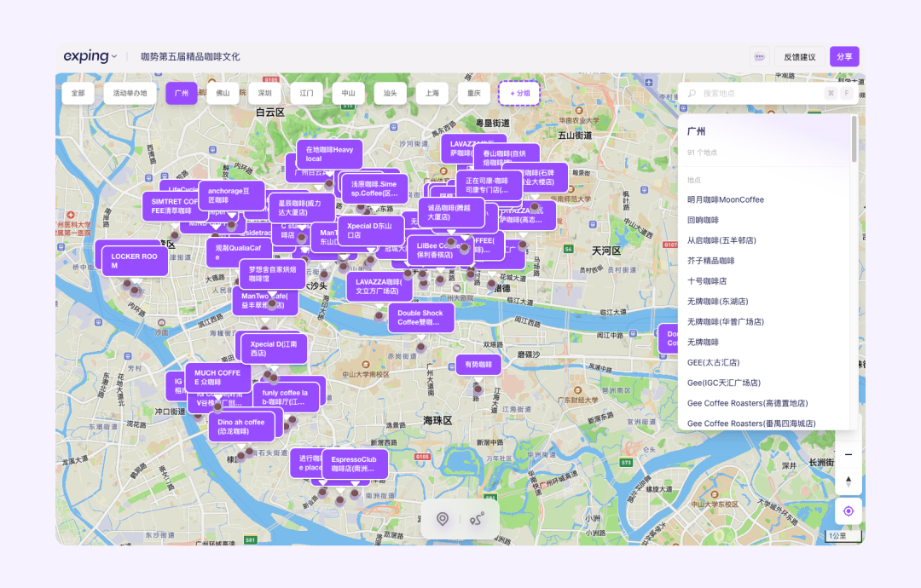Viewport: 921px width, 588px height.
Task: Click the 搜索地点 search input field
Action: tap(750, 93)
